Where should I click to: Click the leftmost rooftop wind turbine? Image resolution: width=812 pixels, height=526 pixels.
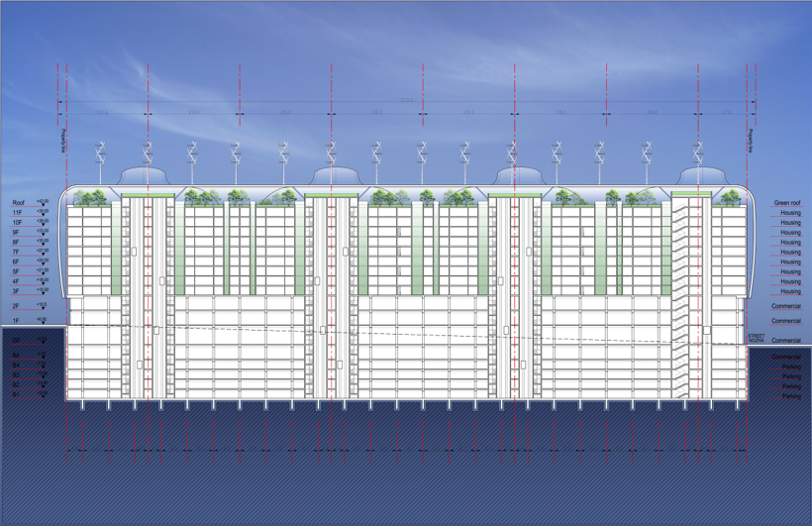(x=99, y=154)
